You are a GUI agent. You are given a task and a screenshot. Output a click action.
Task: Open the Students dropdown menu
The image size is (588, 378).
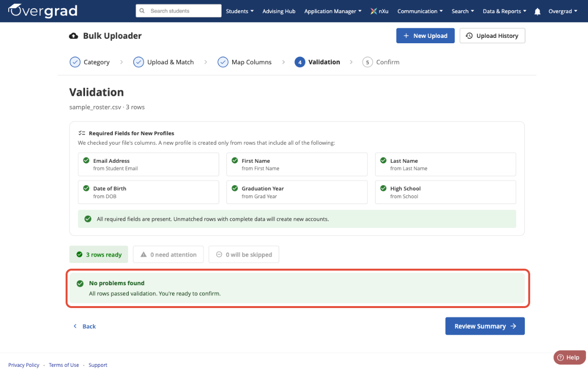240,11
